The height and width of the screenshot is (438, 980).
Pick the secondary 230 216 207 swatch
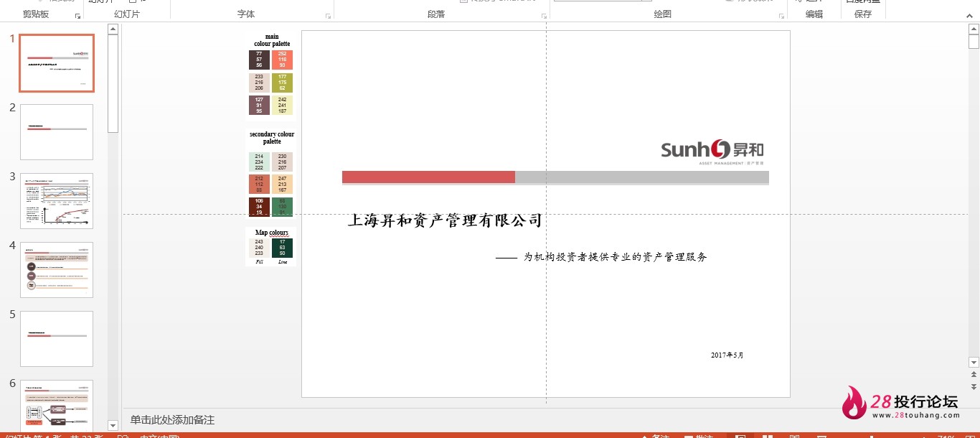point(282,162)
